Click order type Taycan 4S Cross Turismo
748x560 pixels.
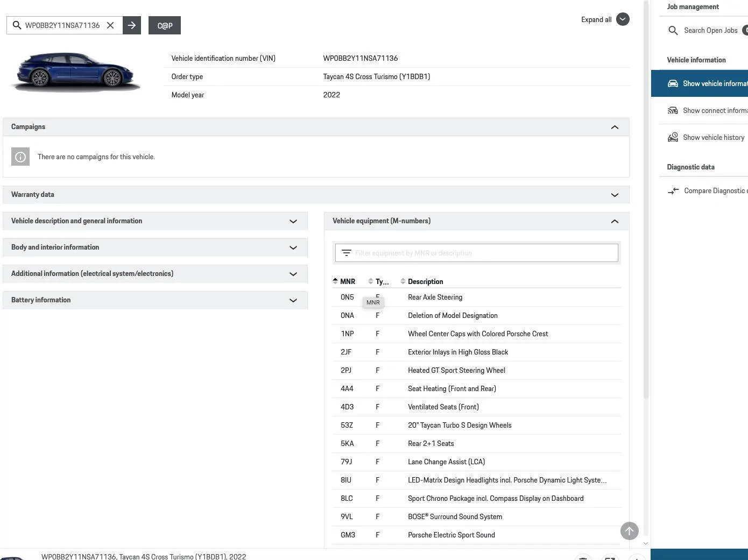376,76
